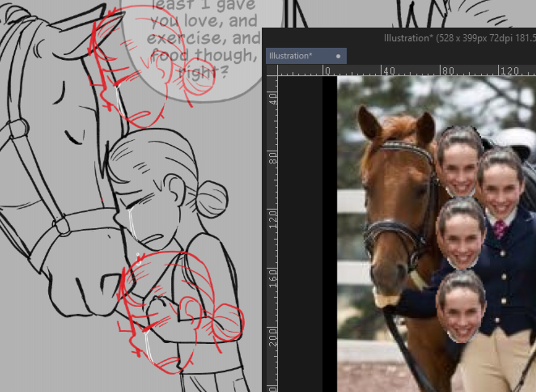Click the unsaved dot on Illustration tab
The height and width of the screenshot is (392, 536).
[x=338, y=56]
